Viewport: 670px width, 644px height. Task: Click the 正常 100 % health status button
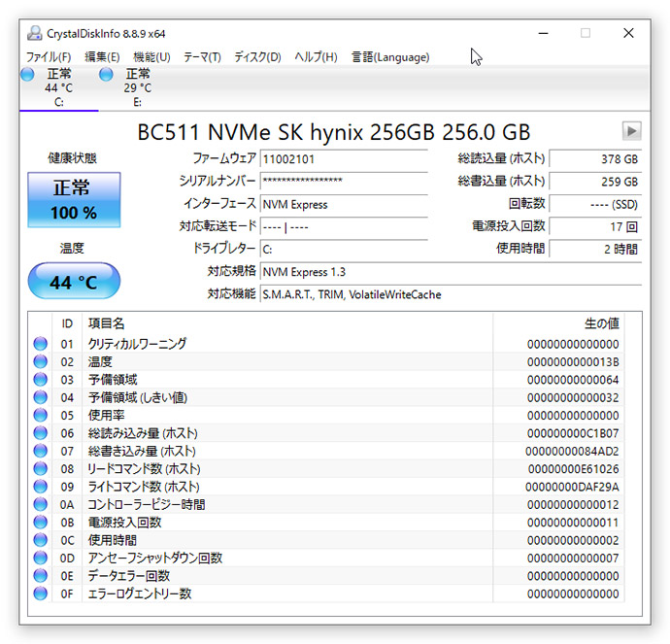tap(74, 199)
